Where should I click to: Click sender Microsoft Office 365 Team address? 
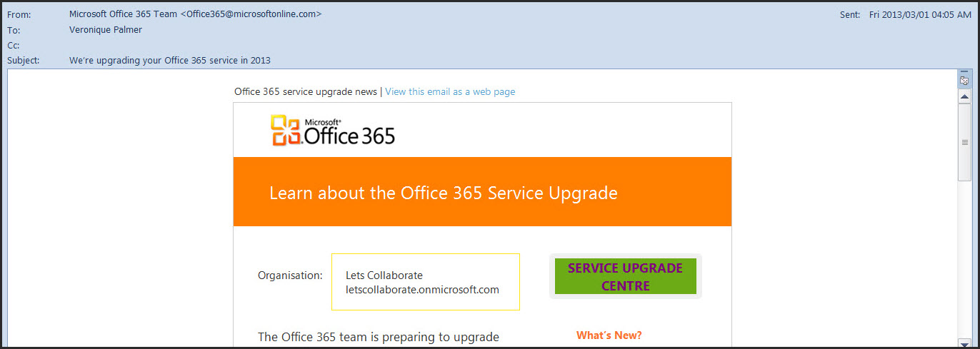(195, 14)
